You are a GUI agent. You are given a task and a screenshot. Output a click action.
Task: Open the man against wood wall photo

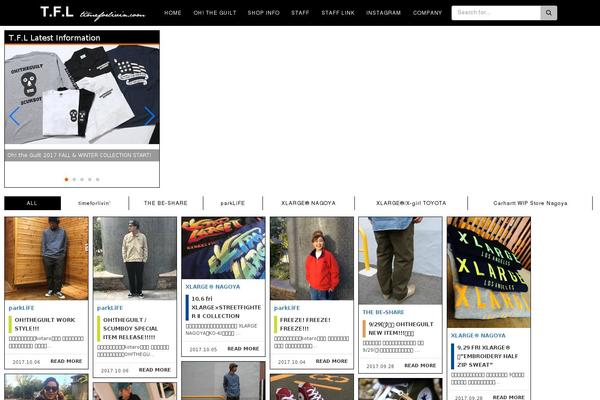point(46,258)
